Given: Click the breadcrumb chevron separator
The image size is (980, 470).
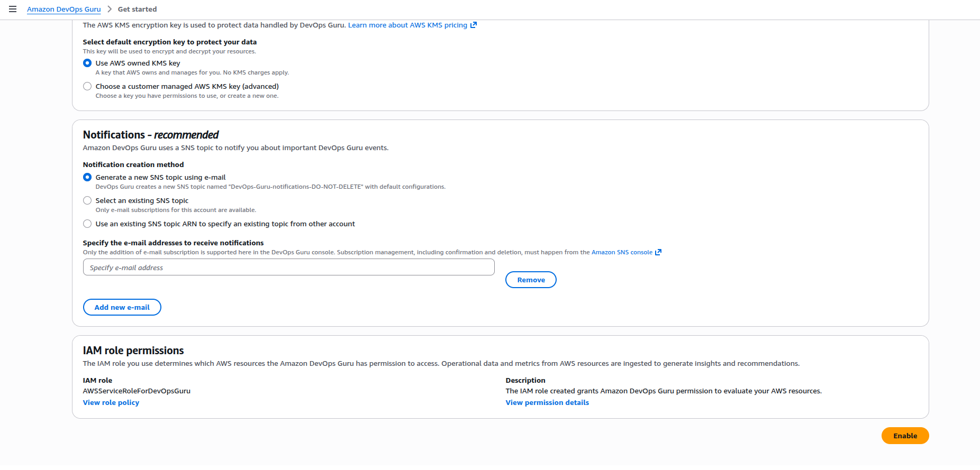Looking at the screenshot, I should coord(110,9).
